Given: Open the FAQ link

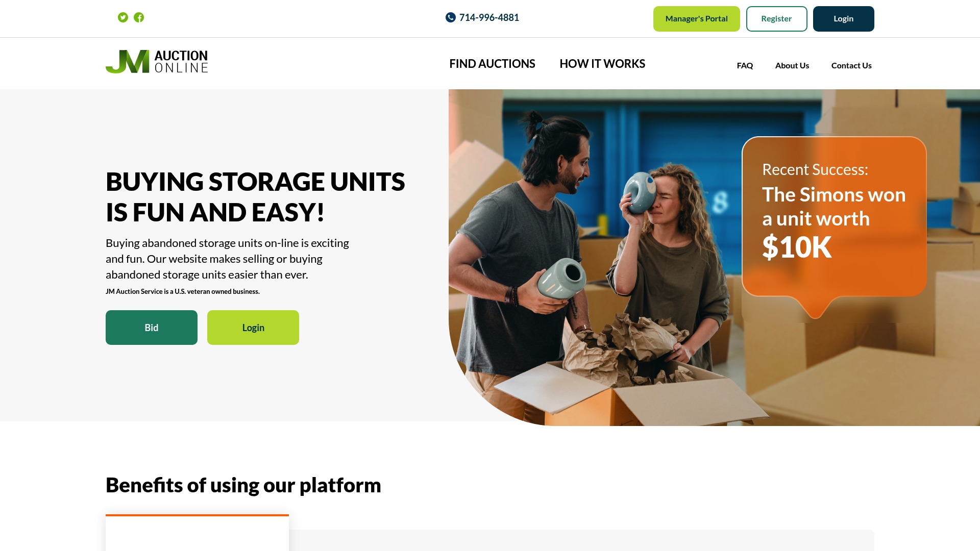Looking at the screenshot, I should click(x=745, y=65).
